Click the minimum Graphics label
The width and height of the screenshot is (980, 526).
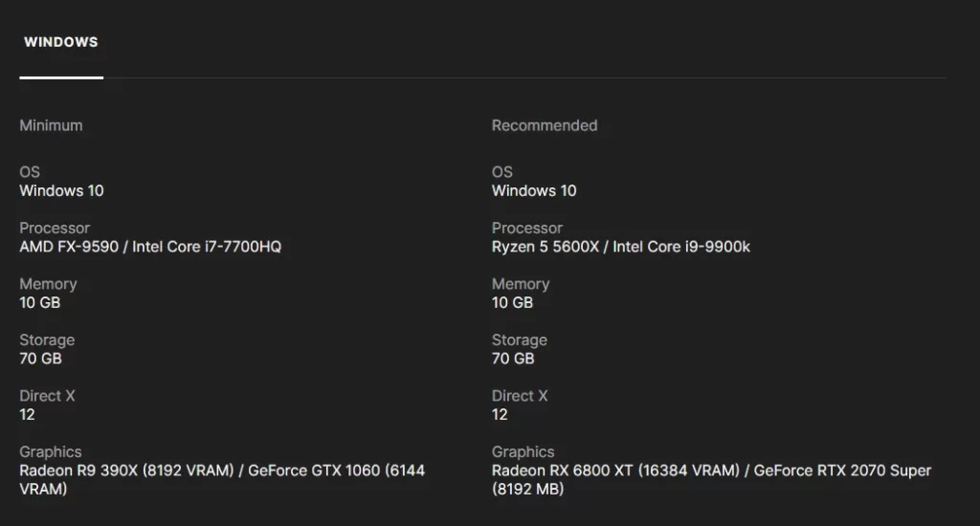point(51,451)
